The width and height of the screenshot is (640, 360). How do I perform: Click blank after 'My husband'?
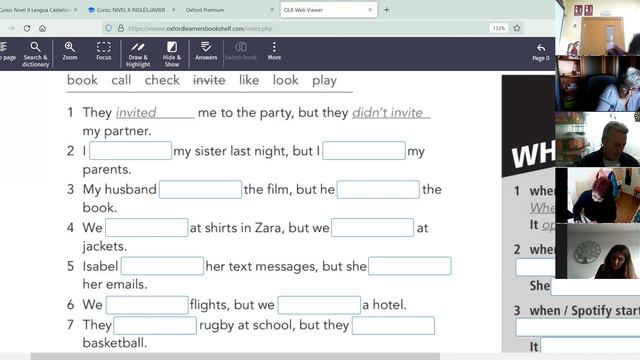(x=200, y=189)
